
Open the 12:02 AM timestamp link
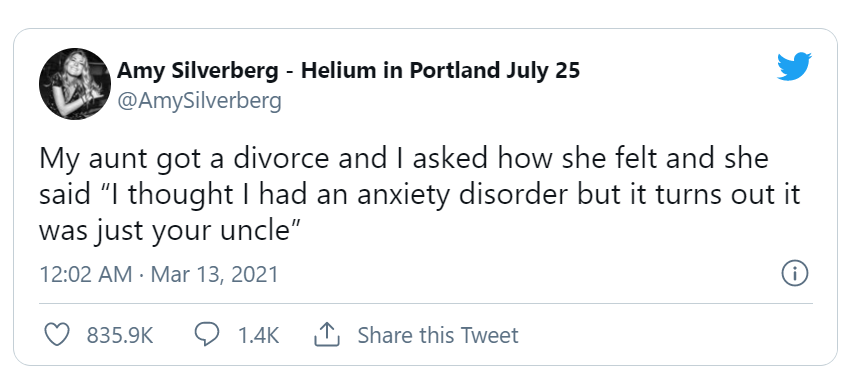85,274
